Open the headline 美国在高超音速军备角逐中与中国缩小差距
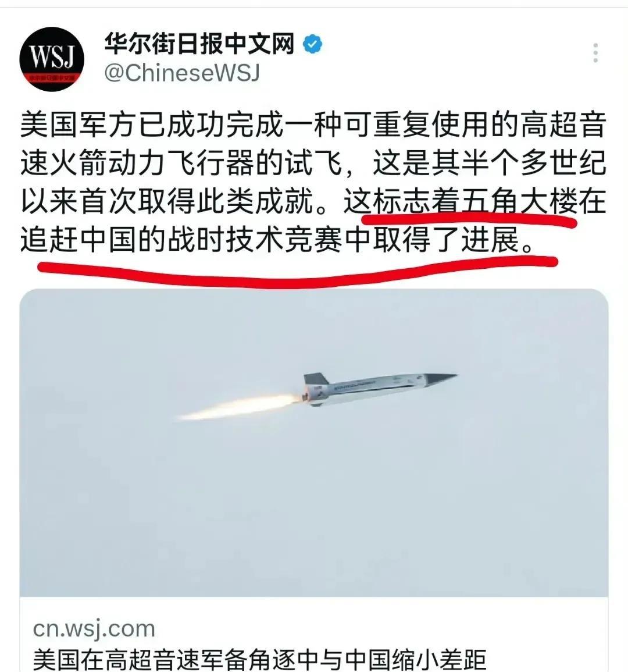The width and height of the screenshot is (628, 672). (259, 660)
